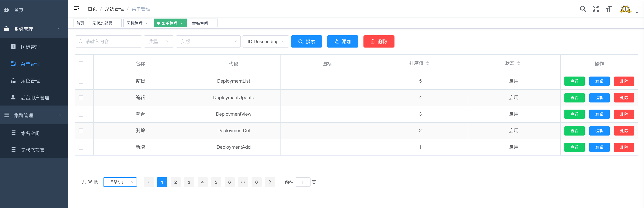Viewport: 644px width, 208px height.
Task: Click red 删除 button for DeploymentView row
Action: pos(624,114)
